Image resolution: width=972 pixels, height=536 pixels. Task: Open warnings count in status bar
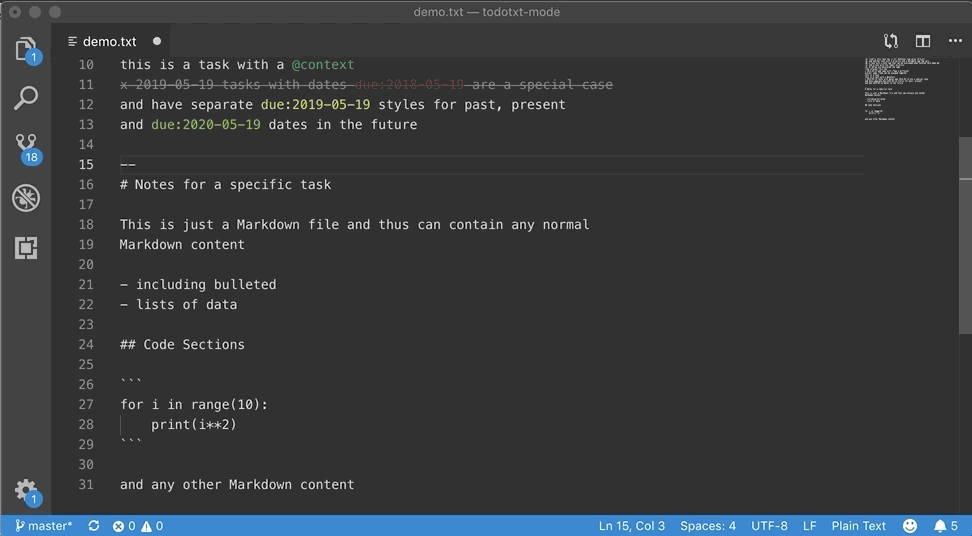[152, 526]
